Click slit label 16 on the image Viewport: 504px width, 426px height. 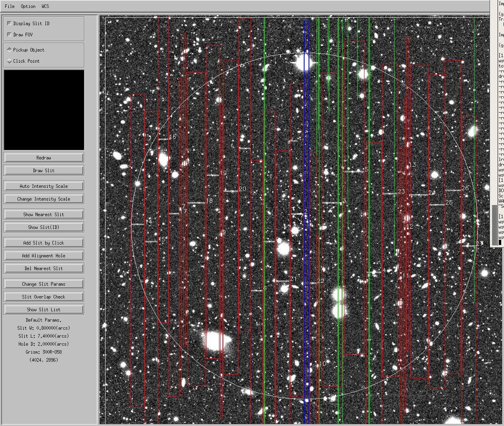173,137
